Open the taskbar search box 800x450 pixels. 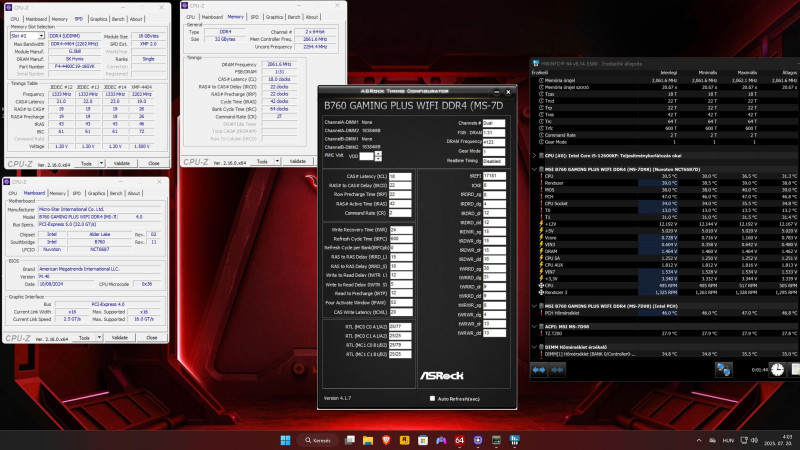[318, 440]
